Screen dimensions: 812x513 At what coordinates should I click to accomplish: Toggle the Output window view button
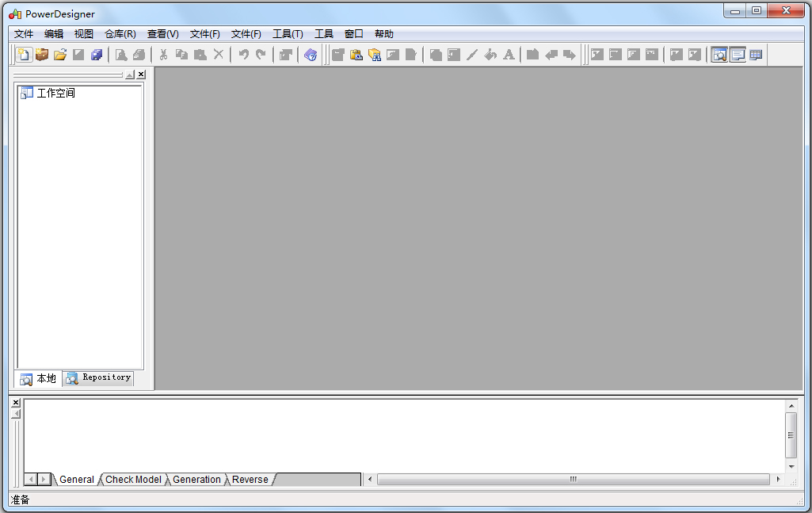(x=738, y=55)
